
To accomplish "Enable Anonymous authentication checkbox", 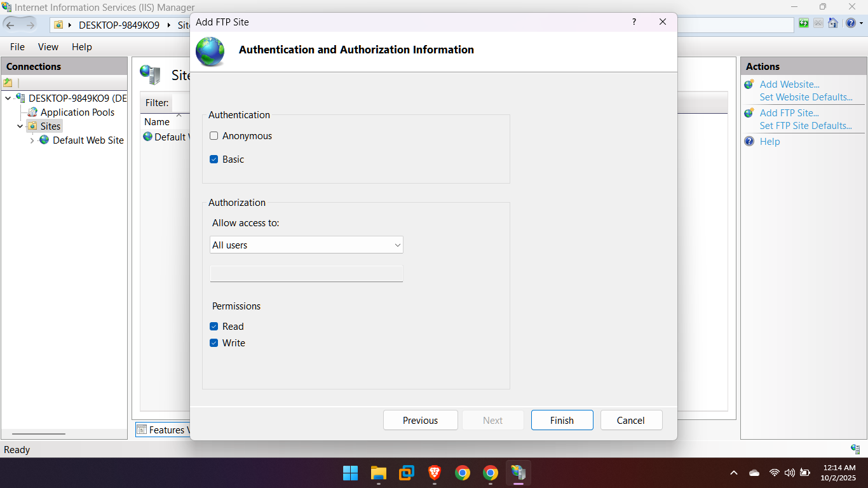I will (x=214, y=136).
